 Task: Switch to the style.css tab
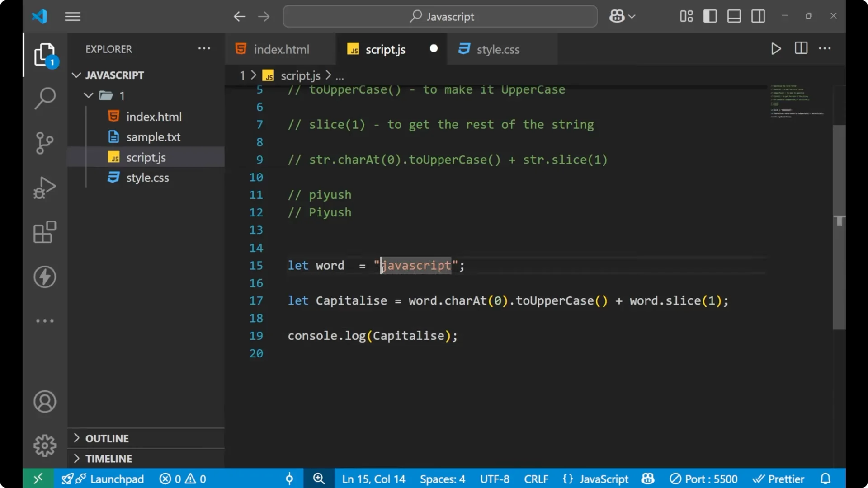(x=499, y=49)
